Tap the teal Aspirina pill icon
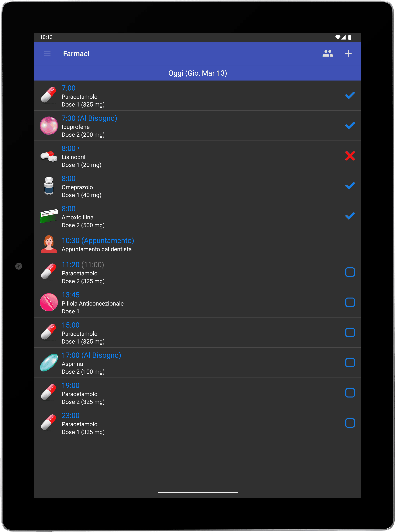Image resolution: width=395 pixels, height=532 pixels. (49, 363)
